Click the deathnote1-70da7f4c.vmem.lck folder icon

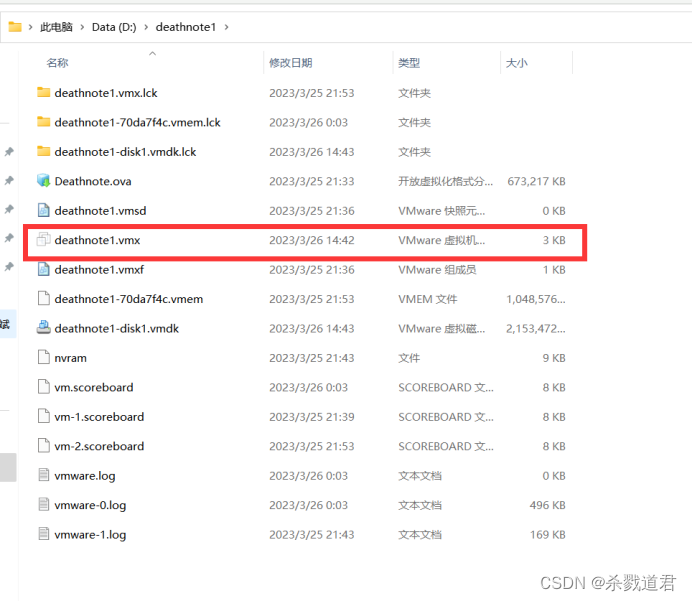click(43, 122)
